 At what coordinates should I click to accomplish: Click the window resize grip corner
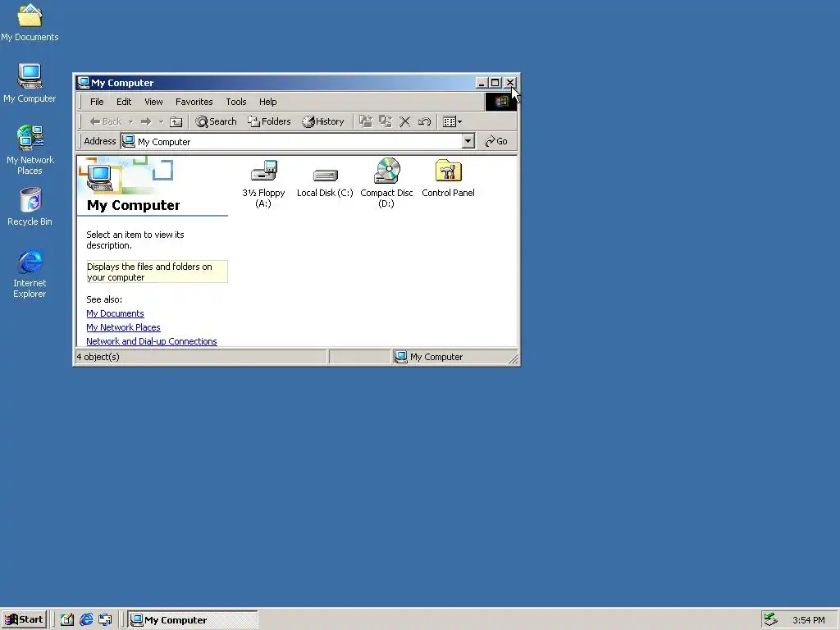coord(514,359)
